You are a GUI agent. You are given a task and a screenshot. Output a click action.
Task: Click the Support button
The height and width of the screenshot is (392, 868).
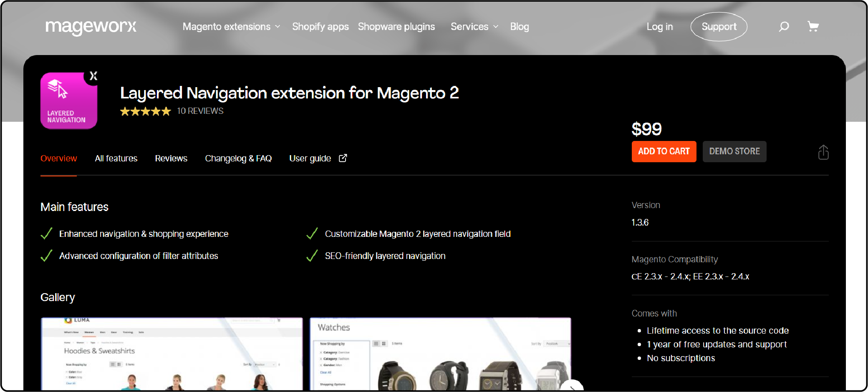pyautogui.click(x=719, y=27)
